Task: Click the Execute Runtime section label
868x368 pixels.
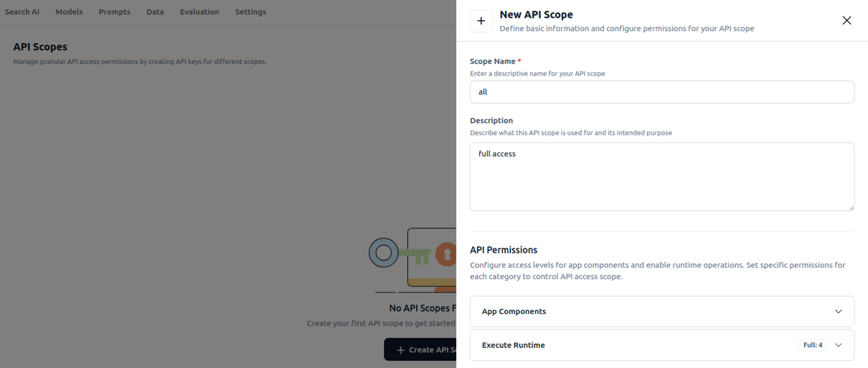Action: 513,345
